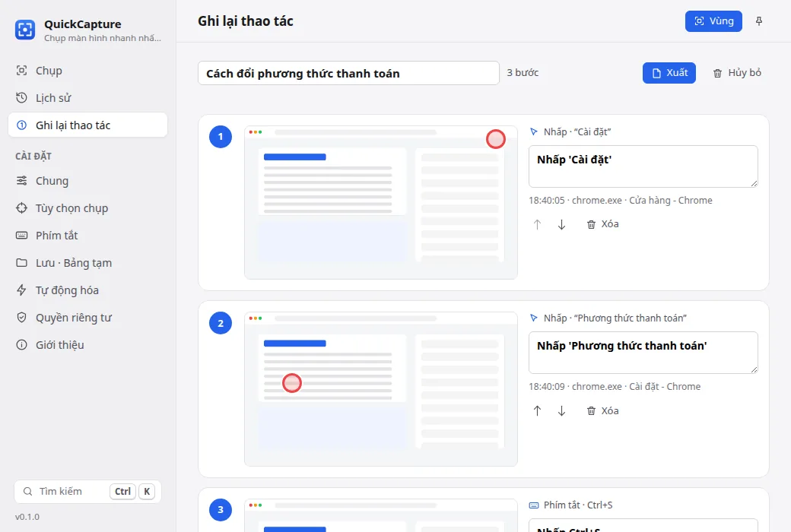Move step 2 up arrow
The image size is (791, 532).
tap(537, 411)
